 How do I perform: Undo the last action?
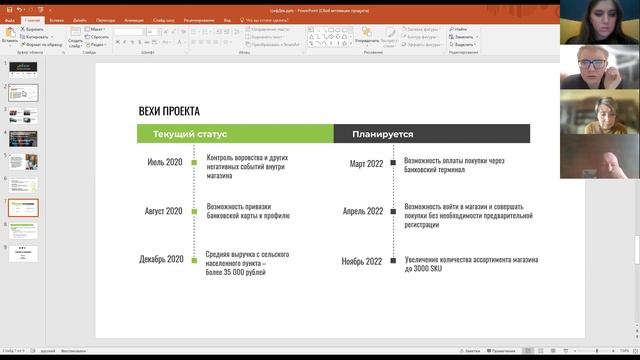pyautogui.click(x=19, y=10)
